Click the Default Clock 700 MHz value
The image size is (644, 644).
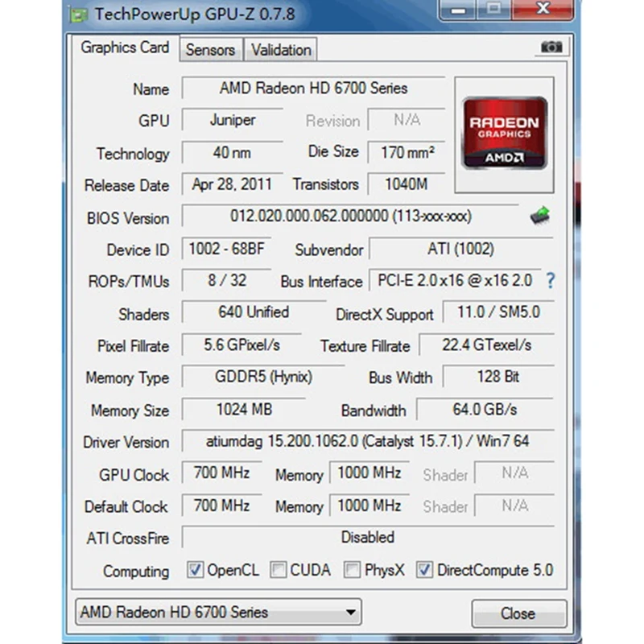point(222,506)
